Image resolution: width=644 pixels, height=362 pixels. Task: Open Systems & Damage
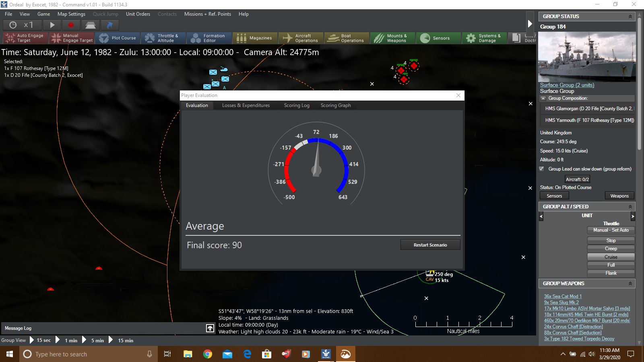click(484, 38)
